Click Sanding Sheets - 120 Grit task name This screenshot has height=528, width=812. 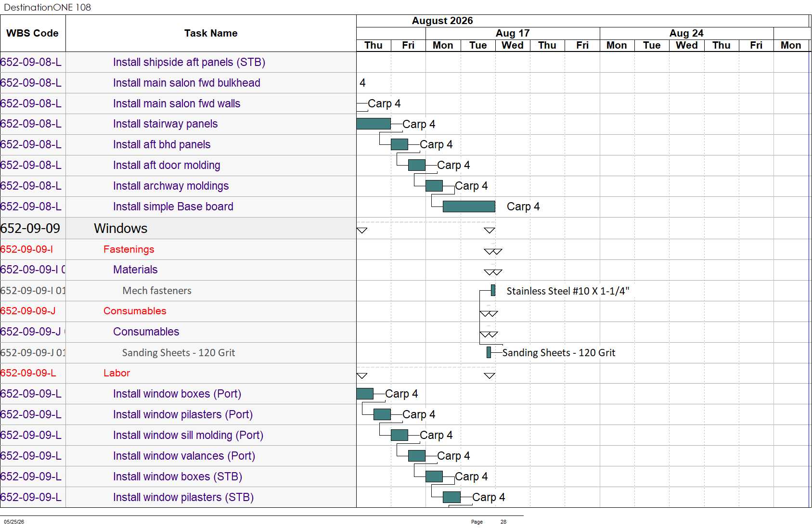tap(179, 353)
